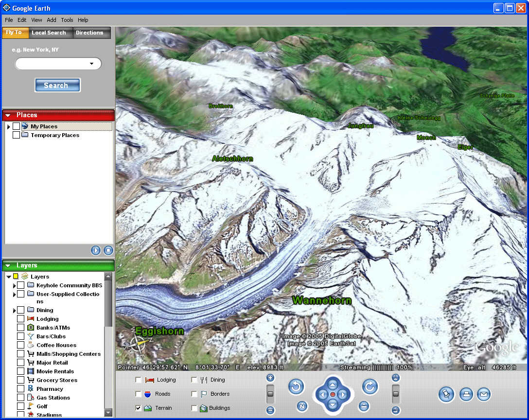
Task: Print the current view
Action: coord(466,394)
